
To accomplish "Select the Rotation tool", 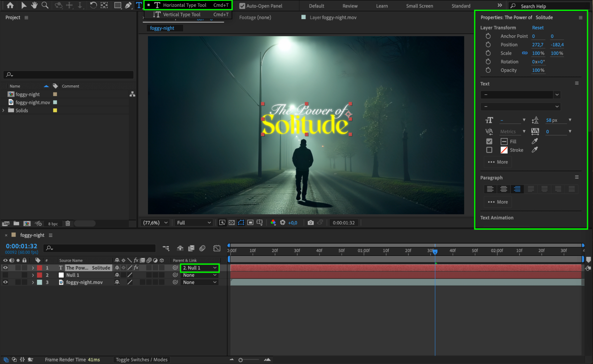I will 93,5.
